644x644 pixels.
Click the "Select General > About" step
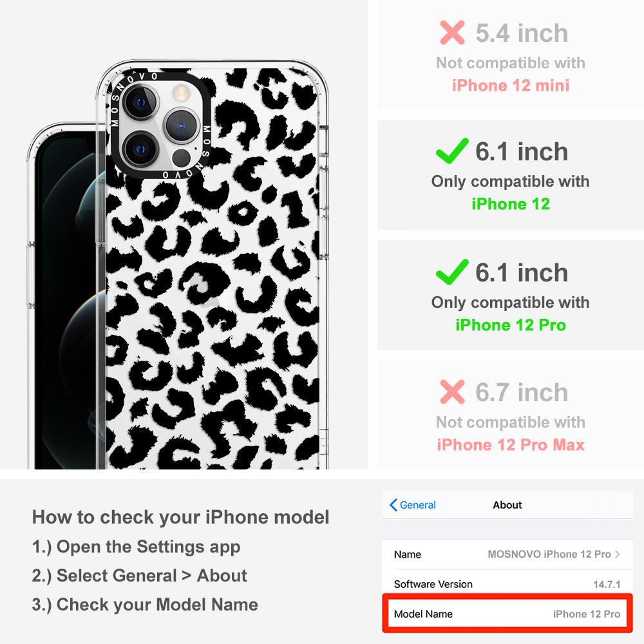pos(140,575)
